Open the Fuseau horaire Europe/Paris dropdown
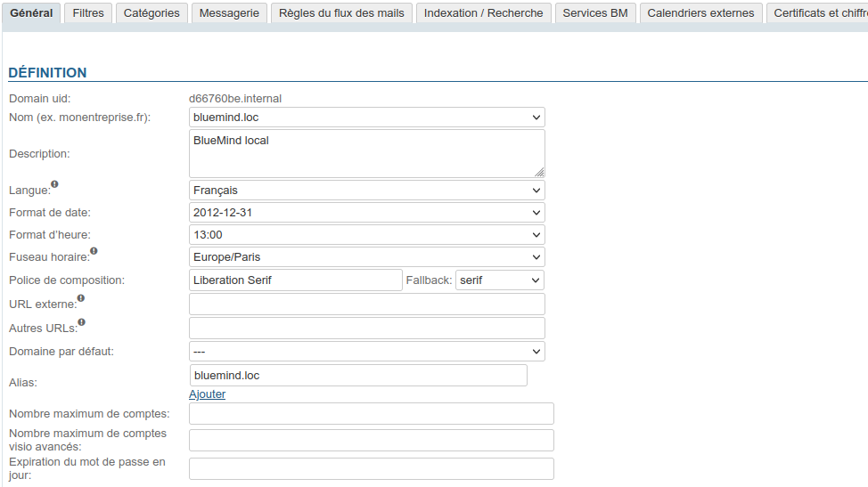Image resolution: width=868 pixels, height=487 pixels. 366,257
